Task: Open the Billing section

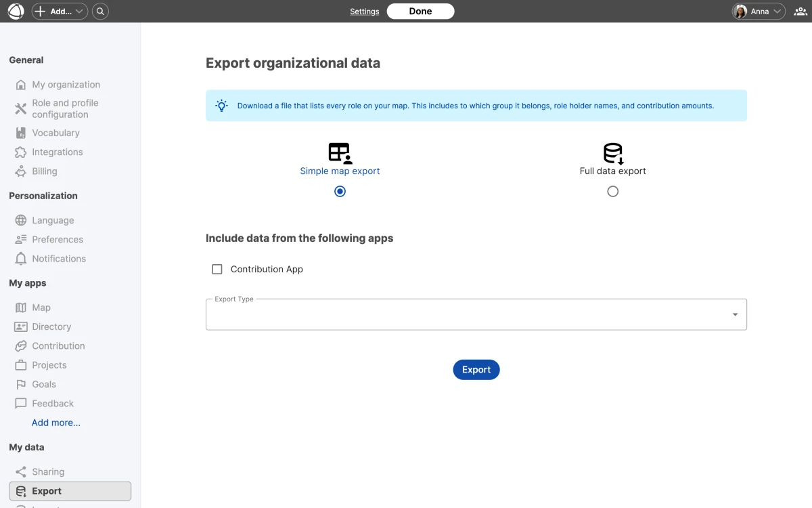Action: (45, 171)
